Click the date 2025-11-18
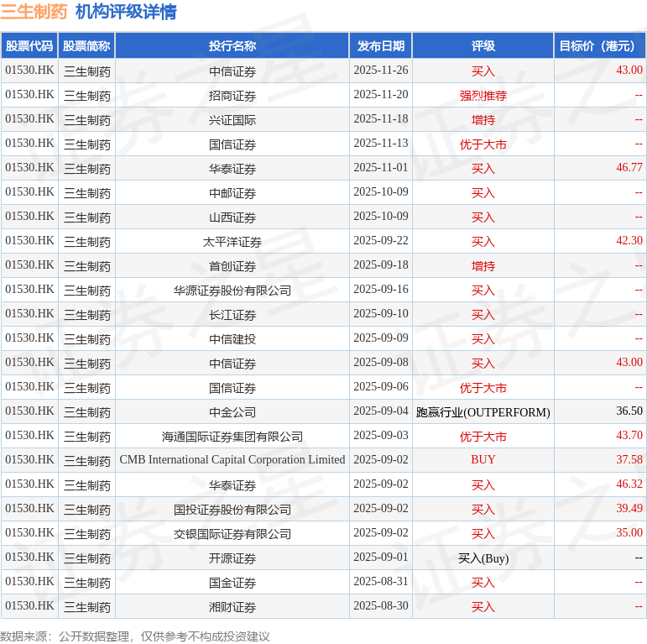Screen dimensions: 647x644 [x=381, y=119]
